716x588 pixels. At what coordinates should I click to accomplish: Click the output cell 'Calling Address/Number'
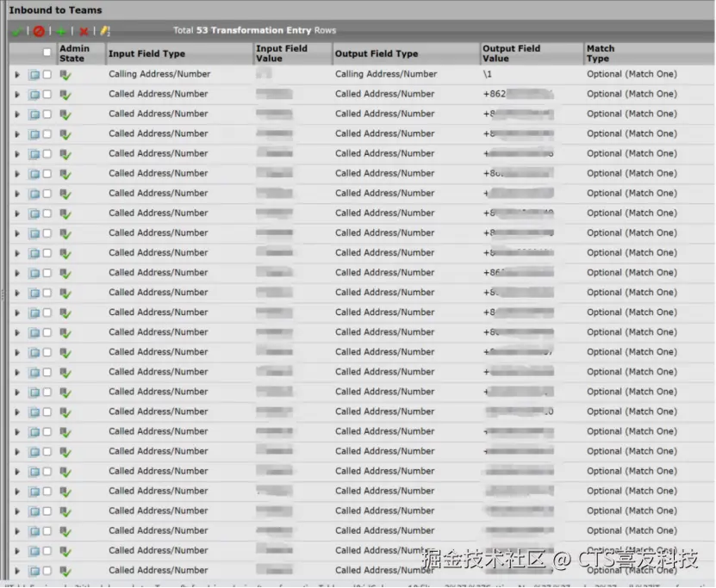[x=386, y=74]
